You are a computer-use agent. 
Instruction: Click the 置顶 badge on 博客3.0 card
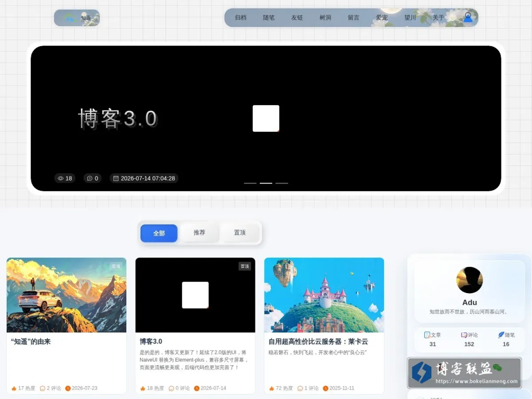pos(245,266)
